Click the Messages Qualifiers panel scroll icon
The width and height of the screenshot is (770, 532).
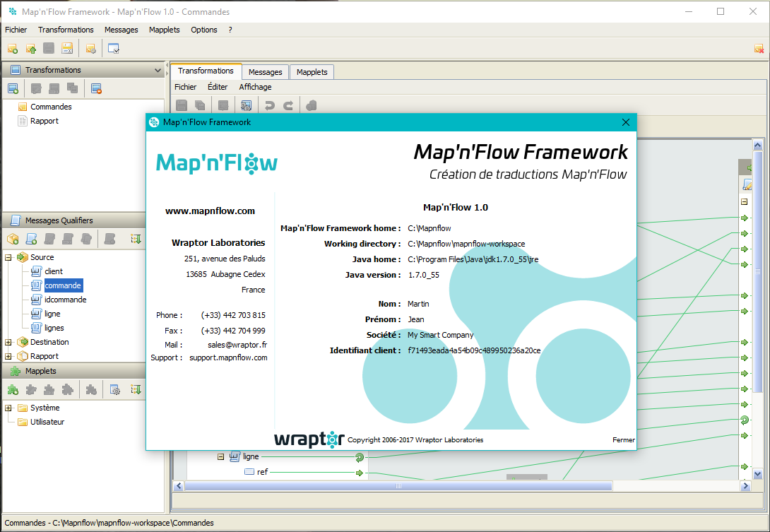(x=16, y=220)
